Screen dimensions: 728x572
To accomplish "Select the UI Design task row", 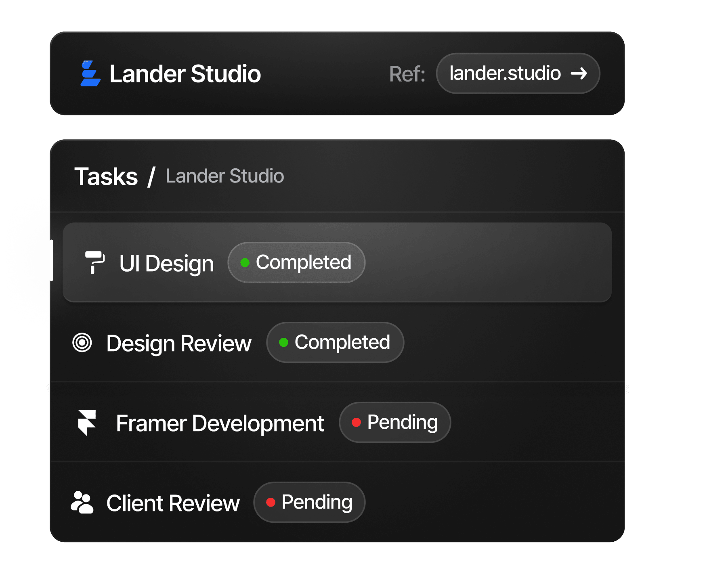I will [x=485, y=262].
